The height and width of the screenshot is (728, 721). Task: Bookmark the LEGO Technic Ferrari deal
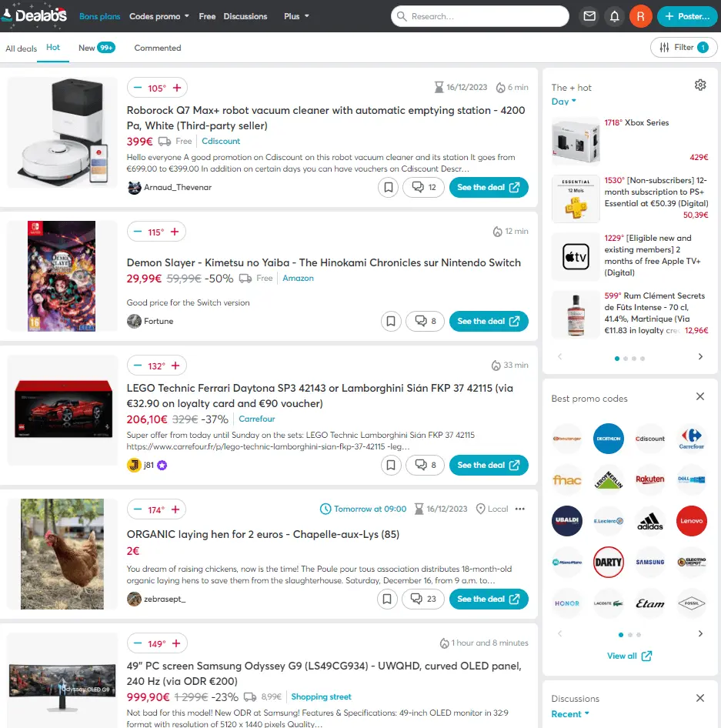pyautogui.click(x=391, y=466)
